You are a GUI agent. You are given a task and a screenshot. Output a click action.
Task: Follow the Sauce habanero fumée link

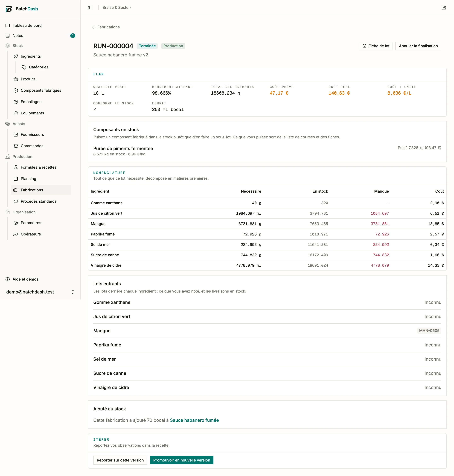point(194,420)
